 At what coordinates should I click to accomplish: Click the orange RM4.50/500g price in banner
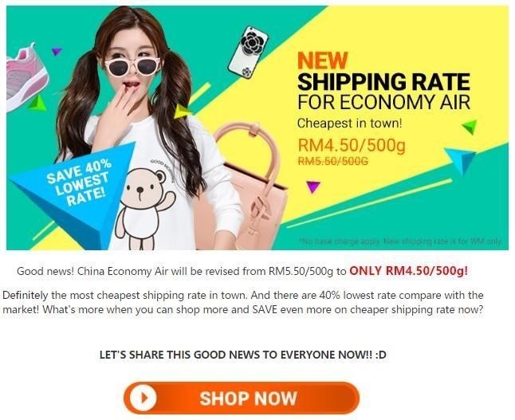point(352,146)
